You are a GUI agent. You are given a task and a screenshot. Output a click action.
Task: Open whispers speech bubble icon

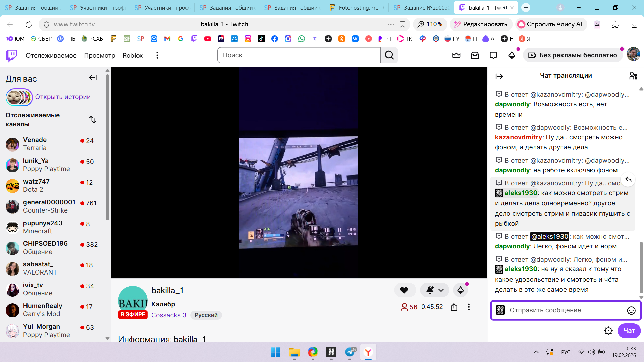coord(493,55)
